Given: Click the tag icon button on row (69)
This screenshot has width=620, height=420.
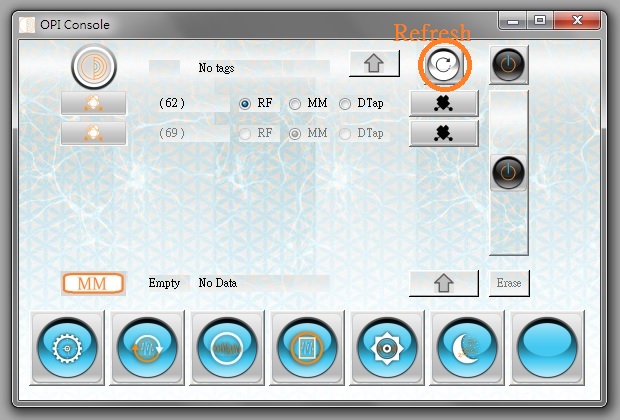Looking at the screenshot, I should pos(93,133).
